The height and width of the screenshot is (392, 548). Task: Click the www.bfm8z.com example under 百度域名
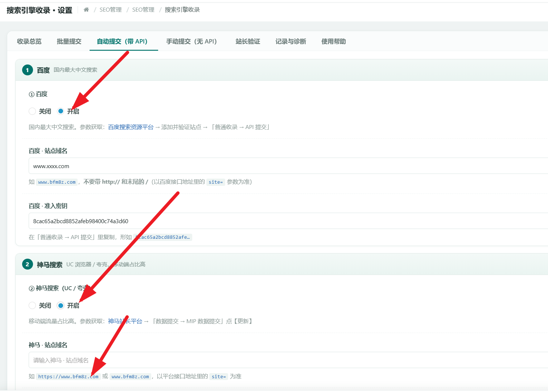coord(57,182)
